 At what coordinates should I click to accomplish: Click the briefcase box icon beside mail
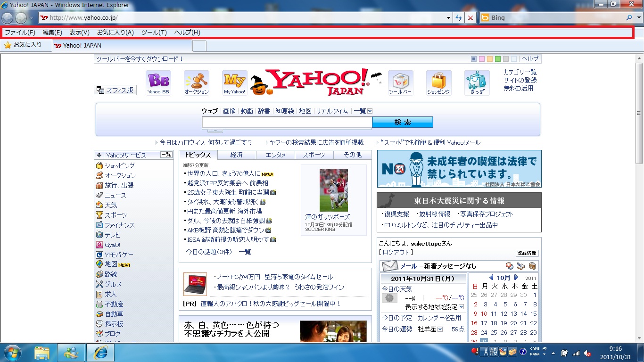pyautogui.click(x=532, y=266)
